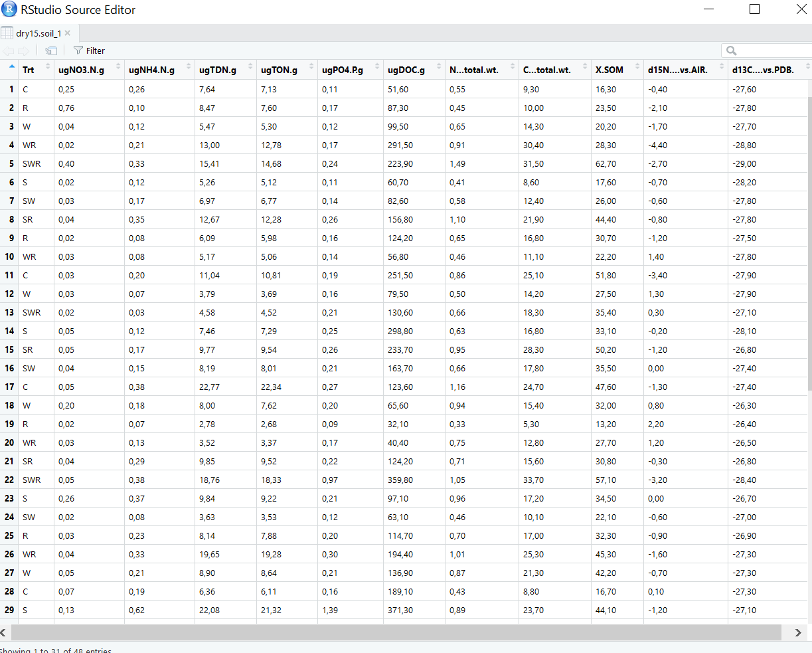This screenshot has height=653, width=812.
Task: Sort by the Trt column header
Action: pyautogui.click(x=37, y=70)
